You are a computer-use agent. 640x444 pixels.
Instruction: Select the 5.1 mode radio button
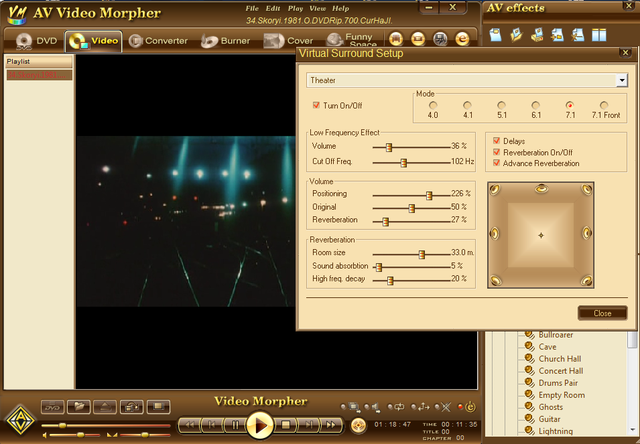pyautogui.click(x=502, y=105)
